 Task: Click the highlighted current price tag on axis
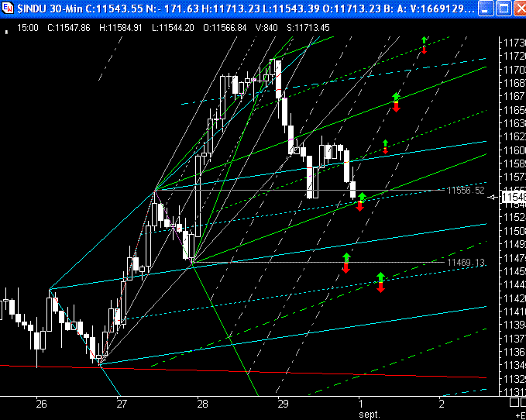[514, 198]
